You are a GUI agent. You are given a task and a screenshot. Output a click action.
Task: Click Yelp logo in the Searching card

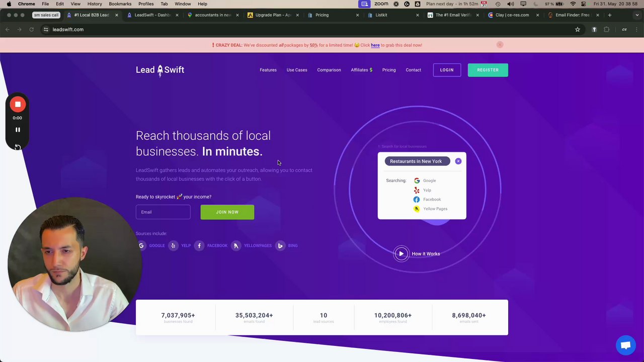point(417,190)
